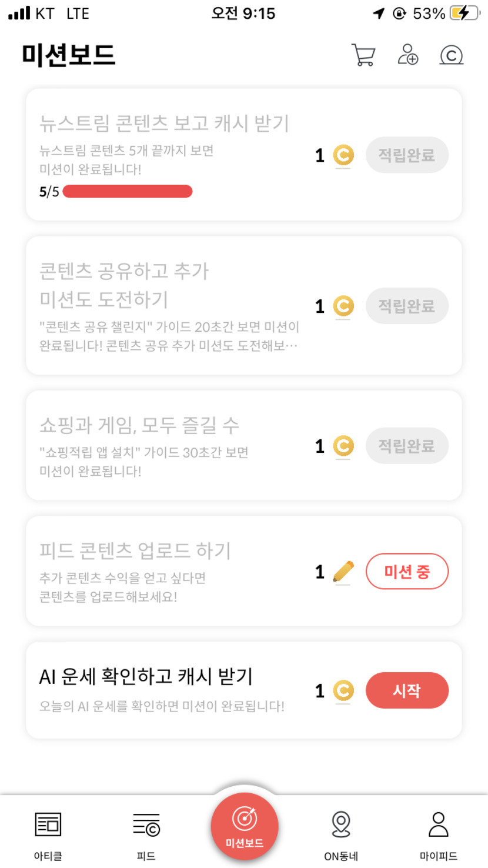
Task: Tap the pencil icon on feed upload mission
Action: click(x=343, y=572)
